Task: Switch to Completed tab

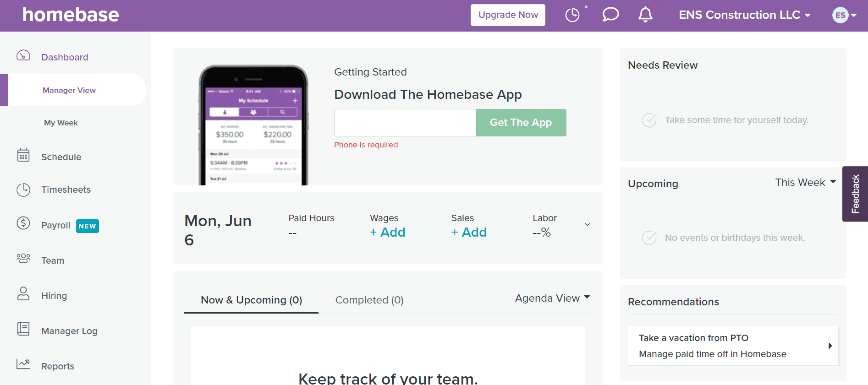Action: point(369,300)
